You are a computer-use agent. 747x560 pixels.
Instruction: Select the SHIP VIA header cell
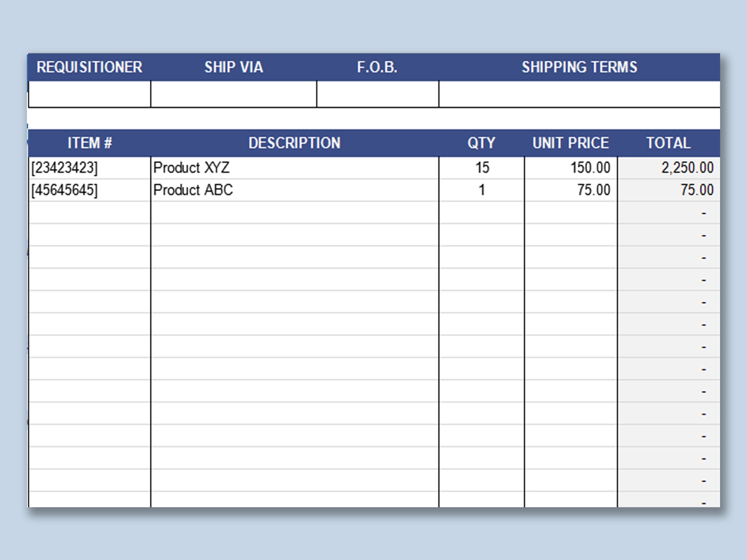[x=234, y=67]
